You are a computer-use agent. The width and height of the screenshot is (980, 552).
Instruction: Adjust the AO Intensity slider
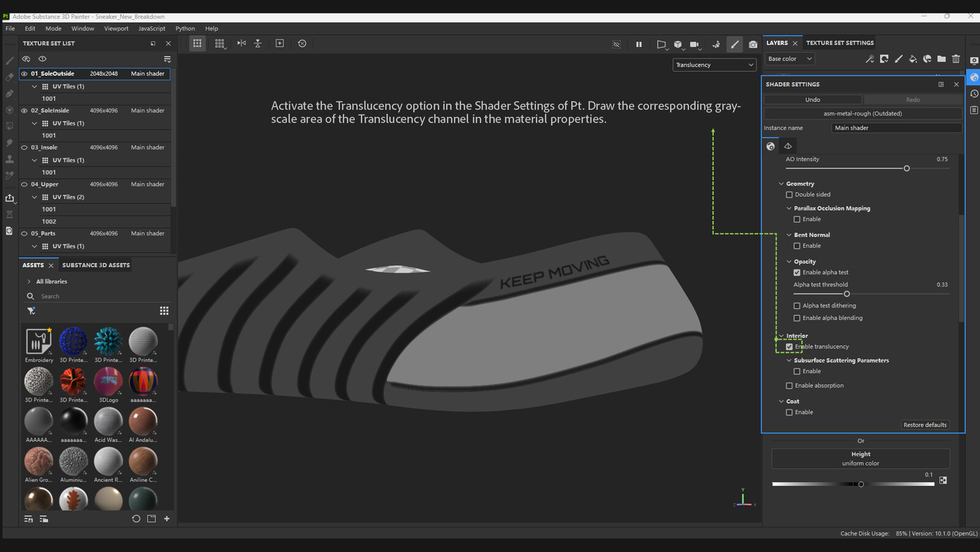coord(867,168)
